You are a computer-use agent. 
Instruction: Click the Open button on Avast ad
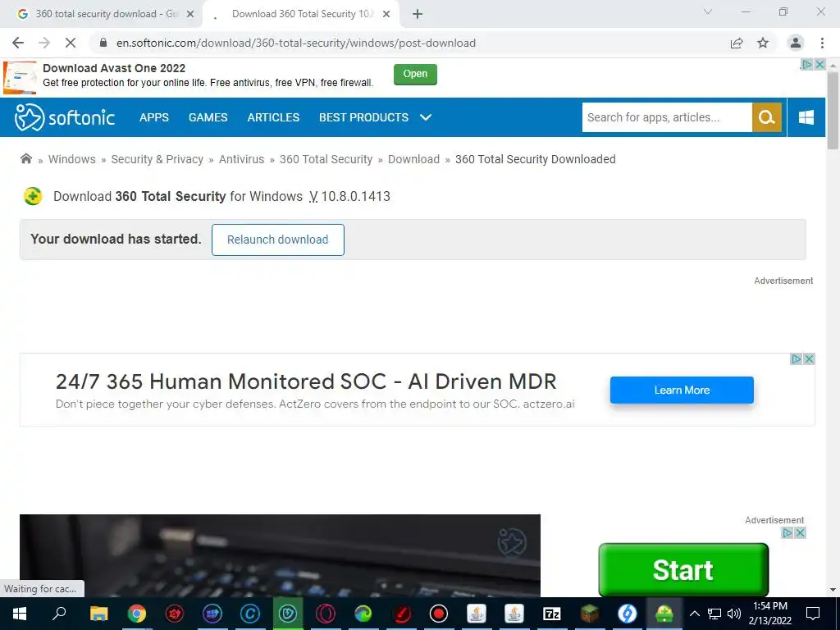pyautogui.click(x=415, y=74)
